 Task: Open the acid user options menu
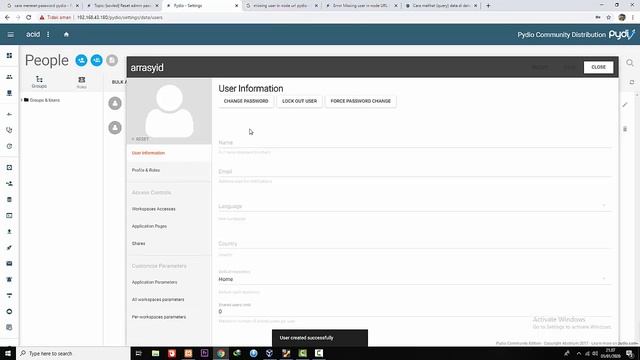tap(48, 35)
